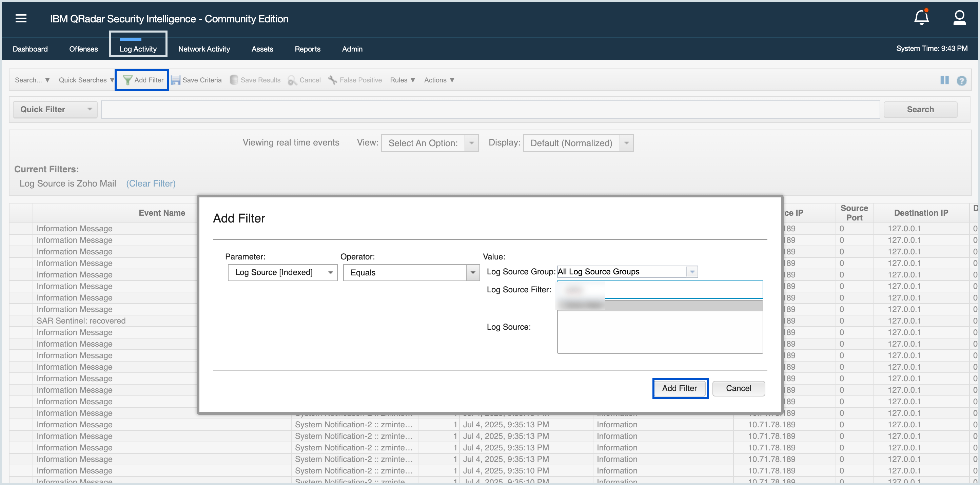The width and height of the screenshot is (980, 485).
Task: Open the hamburger navigation menu
Action: coord(21,18)
